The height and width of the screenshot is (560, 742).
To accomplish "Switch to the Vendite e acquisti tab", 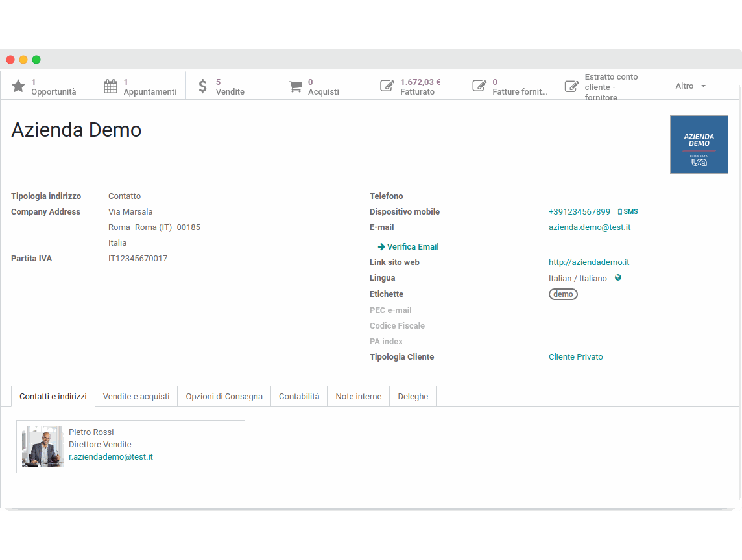I will click(136, 396).
